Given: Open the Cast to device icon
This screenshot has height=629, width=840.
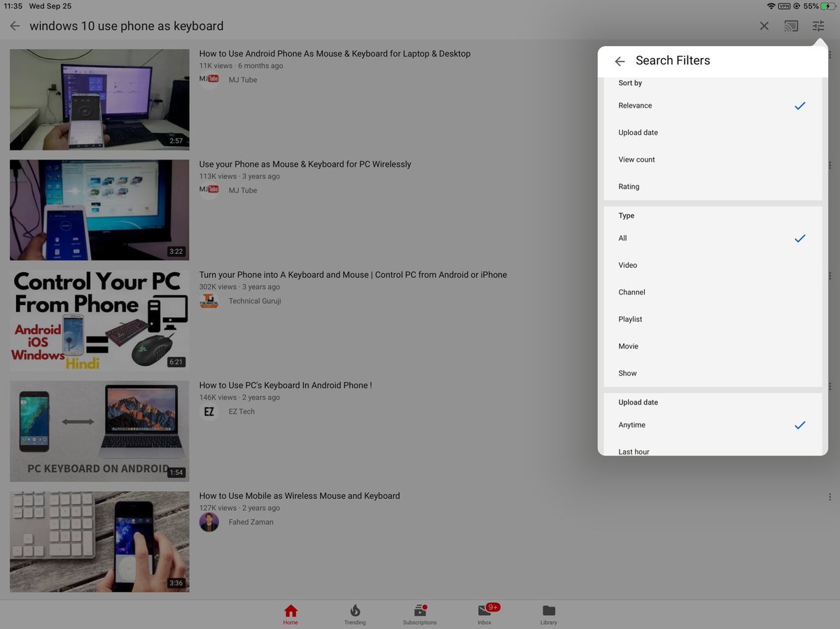Looking at the screenshot, I should 791,26.
